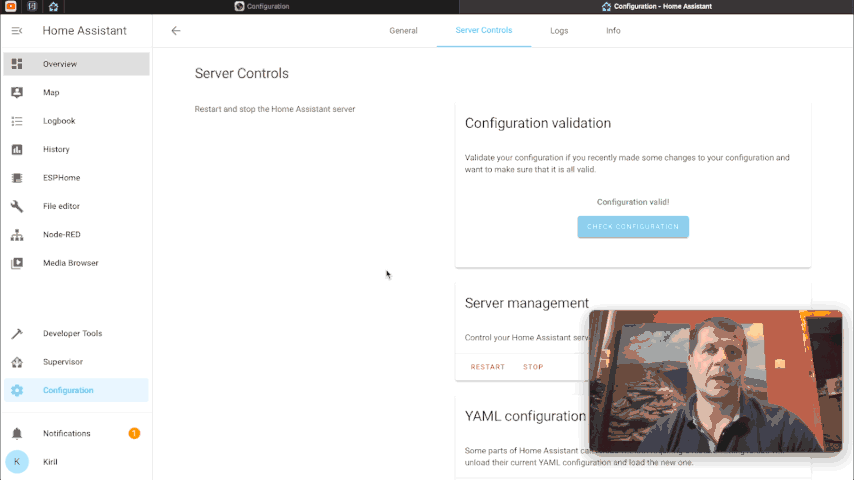
Task: Click the ESPHome chip icon
Action: 17,178
